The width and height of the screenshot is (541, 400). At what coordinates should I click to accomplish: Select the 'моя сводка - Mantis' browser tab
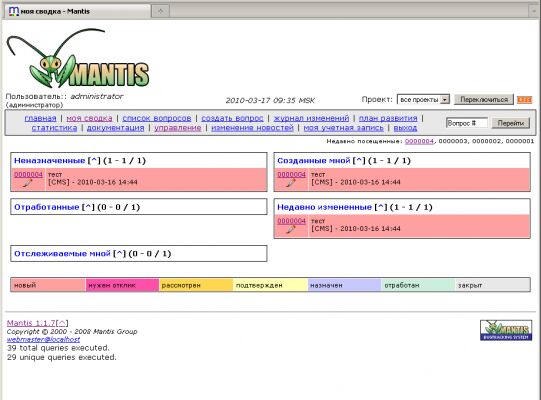78,11
